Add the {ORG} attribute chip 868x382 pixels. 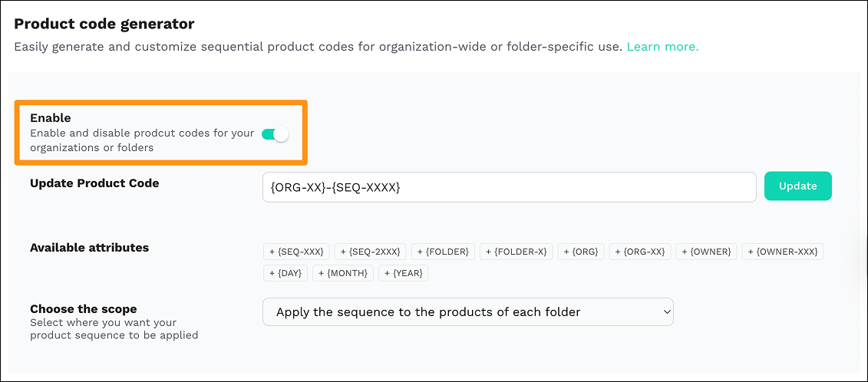click(581, 252)
